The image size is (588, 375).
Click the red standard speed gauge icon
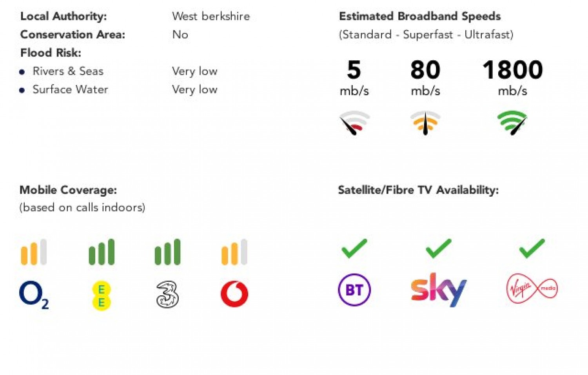point(354,123)
